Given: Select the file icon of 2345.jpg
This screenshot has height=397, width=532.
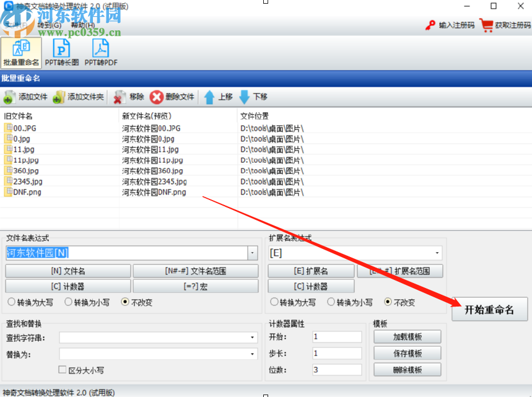Looking at the screenshot, I should [9, 181].
